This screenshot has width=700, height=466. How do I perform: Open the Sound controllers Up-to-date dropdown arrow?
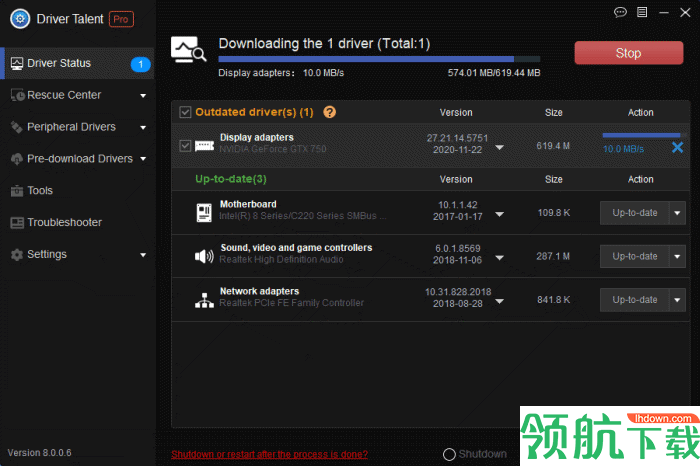coord(677,256)
